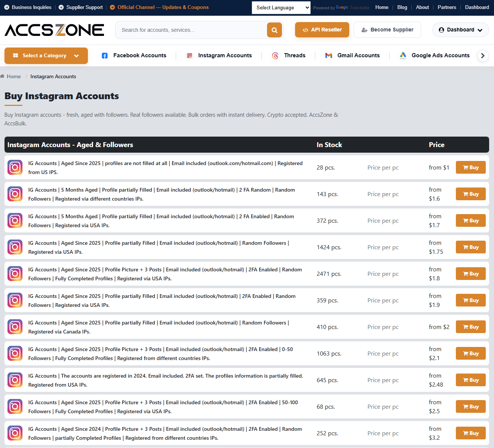Expand the Select Language dropdown
494x448 pixels.
point(281,7)
